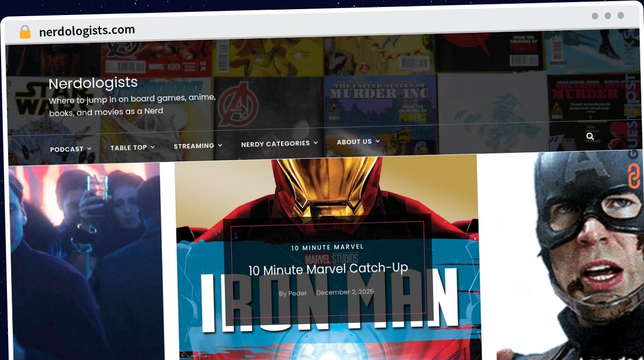Screen dimensions: 644x360
Task: Click the padlock icon in address bar
Action: pos(25,32)
